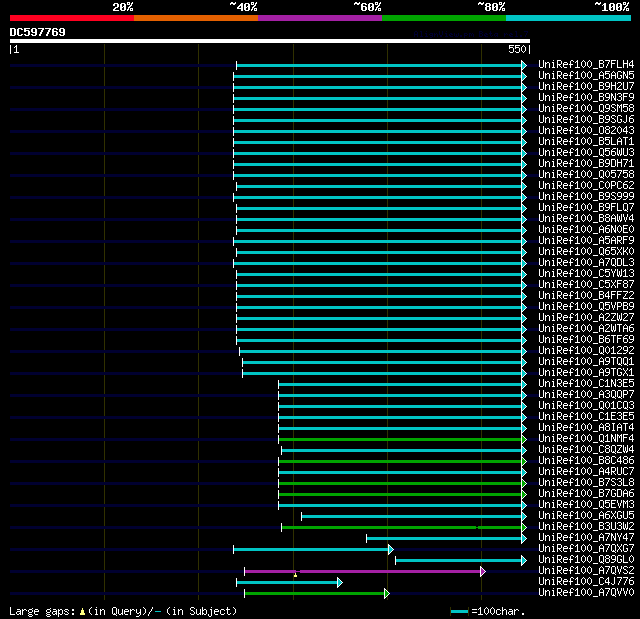Select the UniRef100_C5XF87 label
The width and height of the screenshot is (640, 619).
click(x=586, y=285)
